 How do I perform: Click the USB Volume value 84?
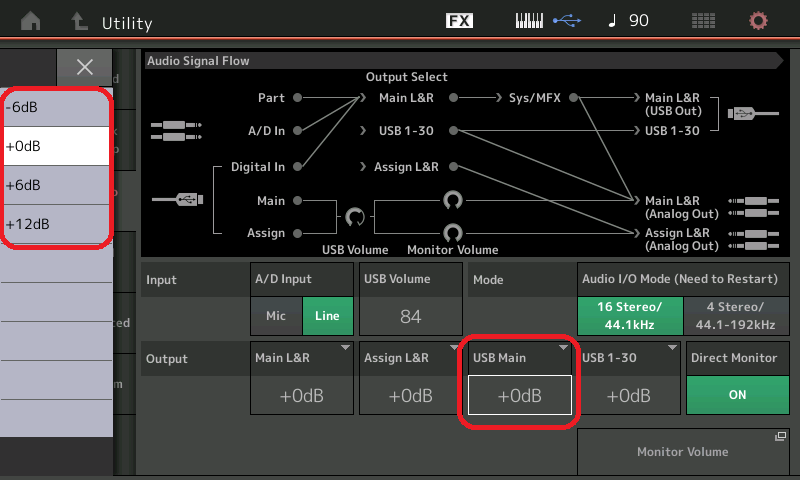(x=410, y=316)
